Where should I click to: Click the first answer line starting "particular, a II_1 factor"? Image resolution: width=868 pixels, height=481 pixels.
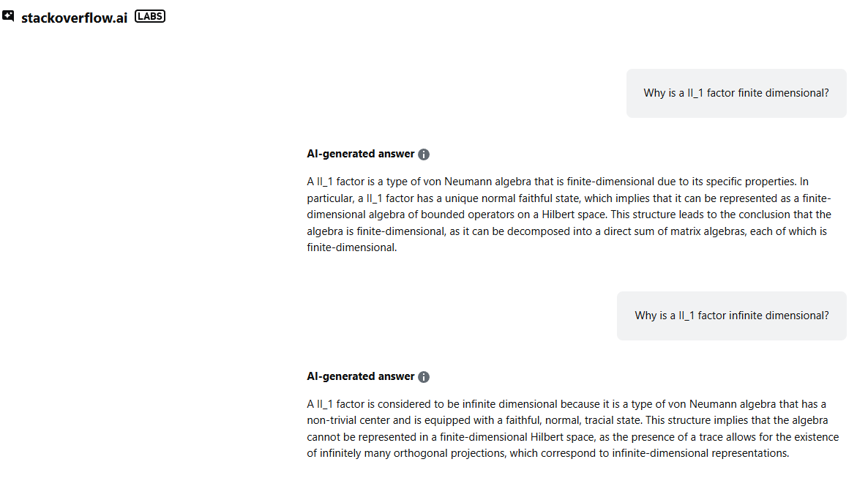pyautogui.click(x=569, y=198)
